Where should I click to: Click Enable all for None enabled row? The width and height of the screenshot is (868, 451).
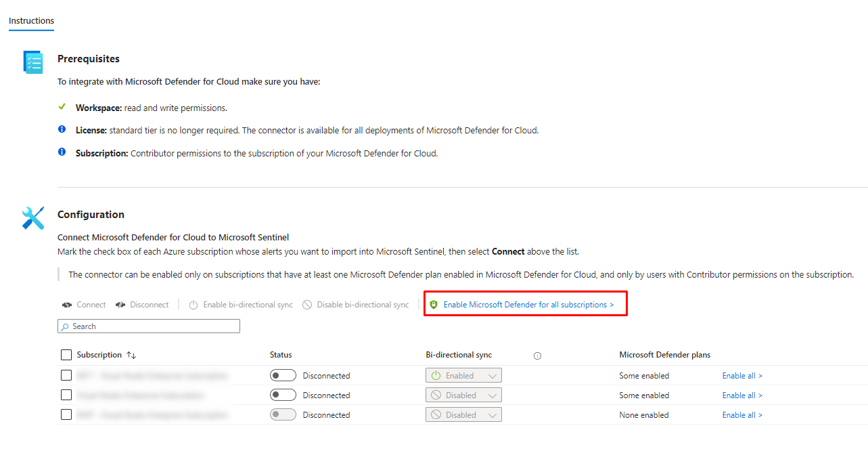pos(741,415)
